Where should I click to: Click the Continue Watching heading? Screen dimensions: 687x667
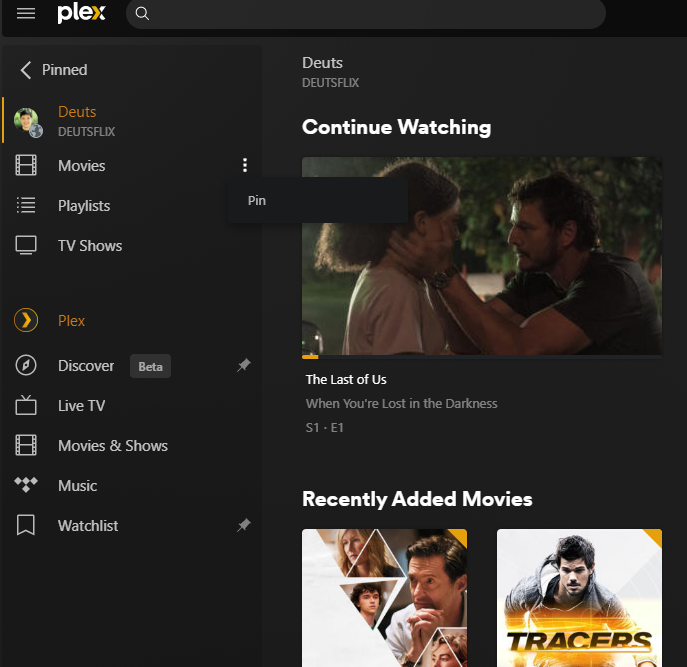[397, 127]
